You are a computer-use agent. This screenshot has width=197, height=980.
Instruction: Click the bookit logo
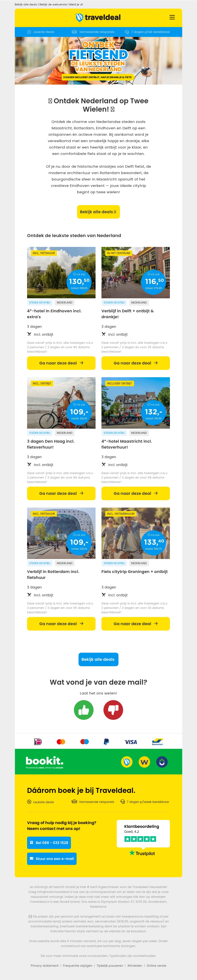44,762
